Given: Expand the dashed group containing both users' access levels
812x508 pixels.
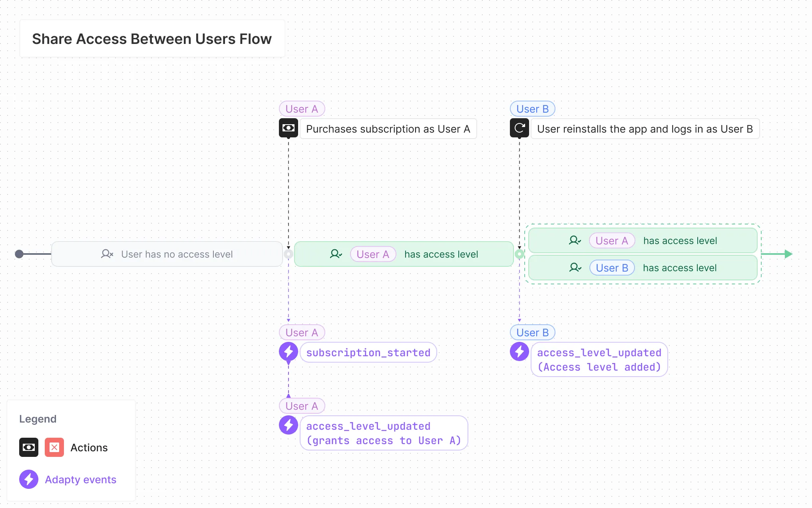Looking at the screenshot, I should [x=643, y=254].
